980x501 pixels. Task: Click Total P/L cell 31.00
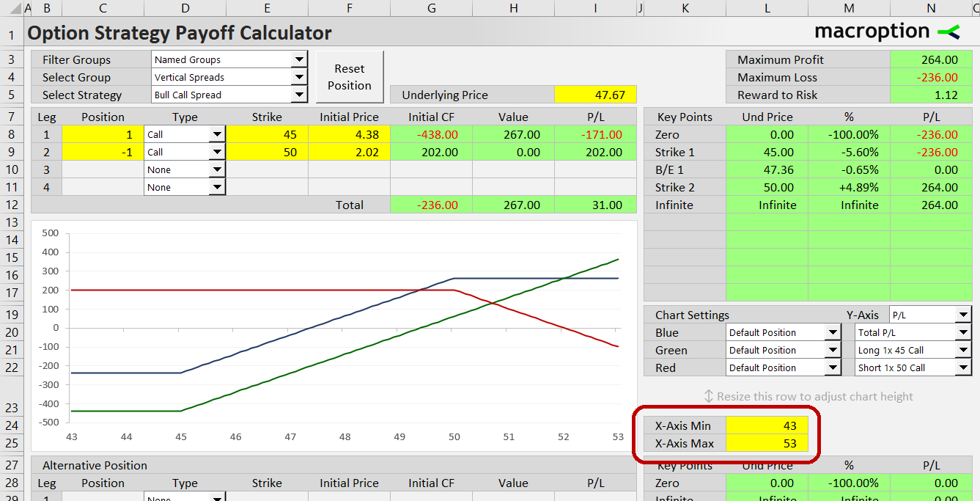click(x=595, y=205)
